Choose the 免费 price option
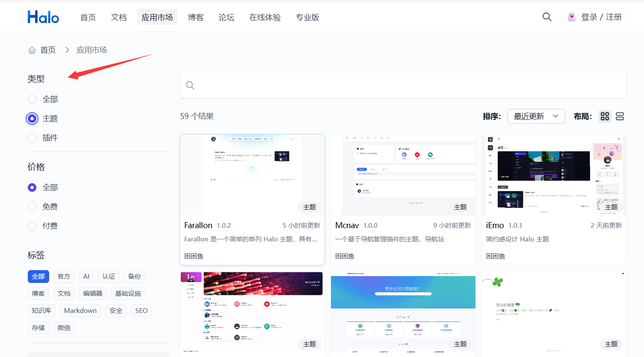 click(x=32, y=207)
